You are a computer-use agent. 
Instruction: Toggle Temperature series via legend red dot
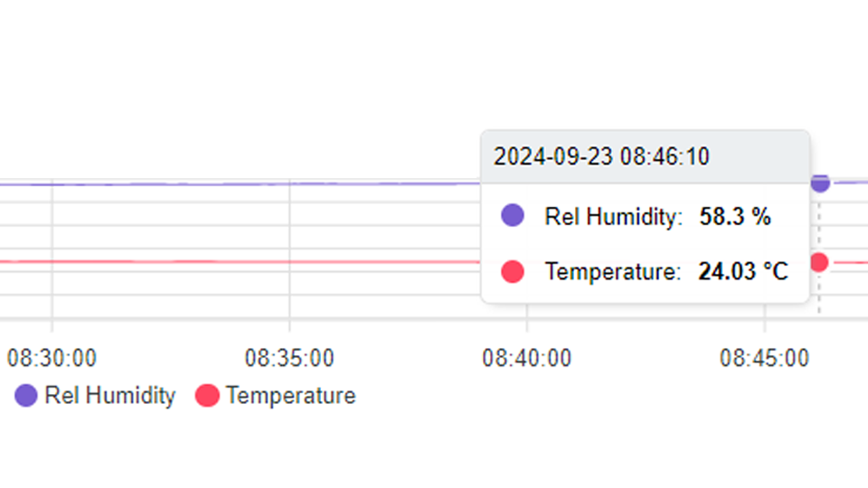tap(207, 396)
